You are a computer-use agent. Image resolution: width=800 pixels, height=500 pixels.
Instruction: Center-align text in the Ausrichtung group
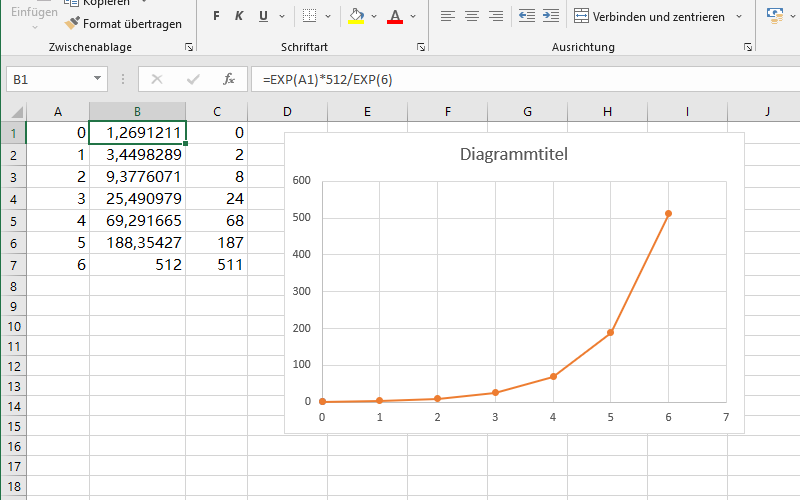pos(472,16)
